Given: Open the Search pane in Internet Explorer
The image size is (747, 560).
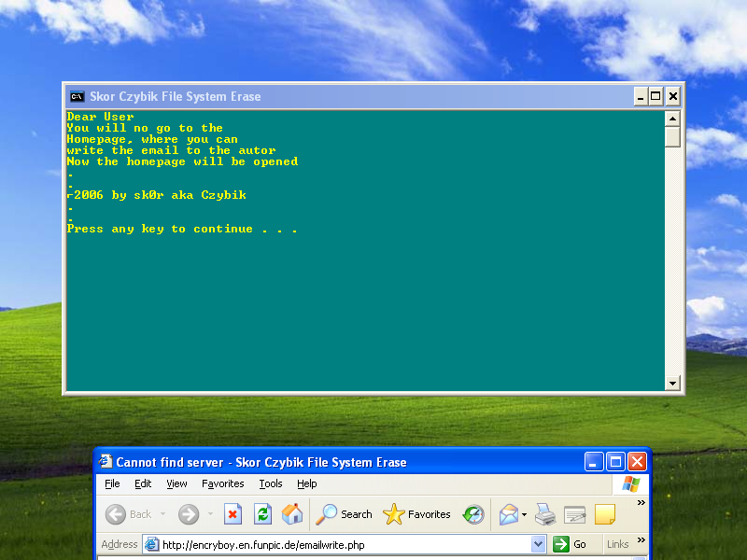Looking at the screenshot, I should coord(344,514).
